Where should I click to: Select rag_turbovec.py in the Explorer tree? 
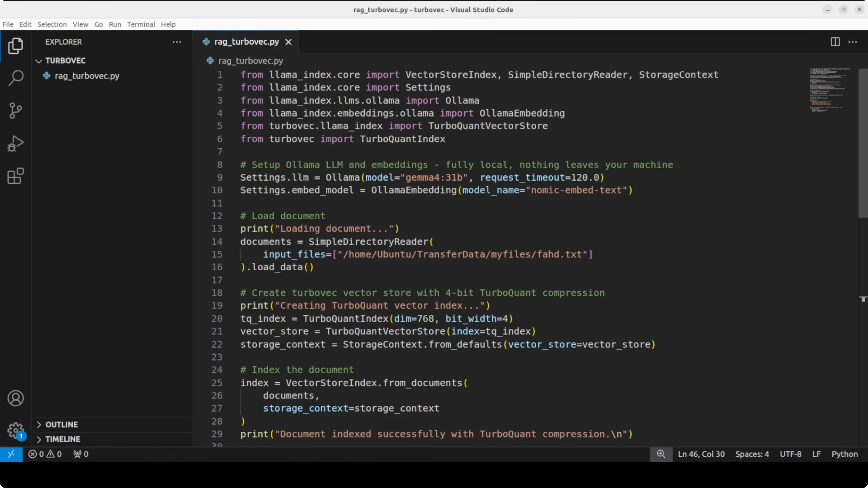[x=87, y=76]
